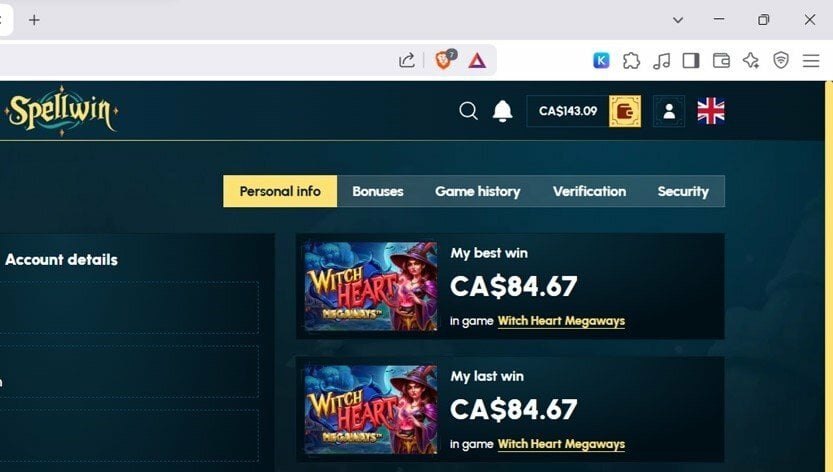The image size is (833, 472).
Task: Click the Brave Shields lion icon
Action: [444, 60]
